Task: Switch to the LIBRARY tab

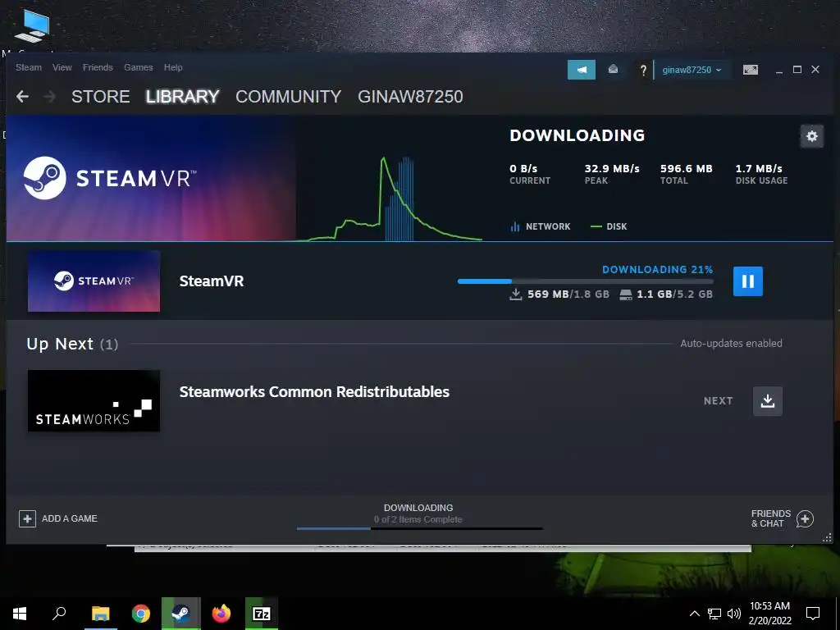Action: [182, 97]
